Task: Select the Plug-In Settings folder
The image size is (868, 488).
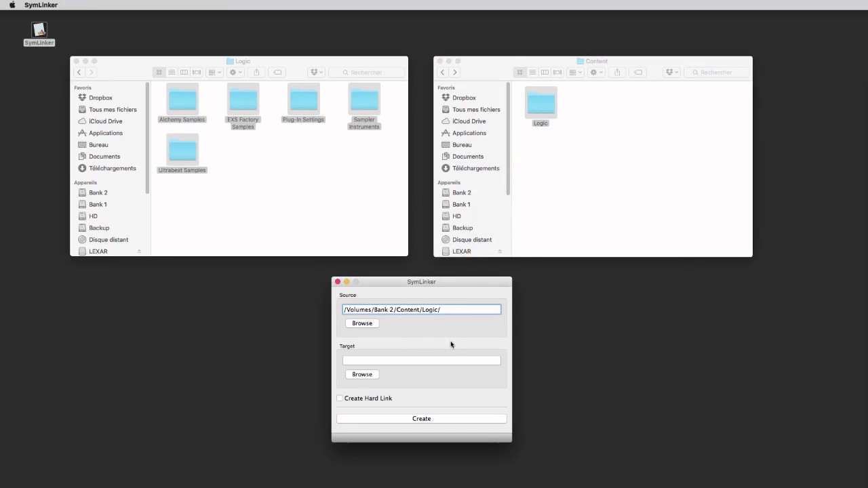Action: (x=303, y=100)
